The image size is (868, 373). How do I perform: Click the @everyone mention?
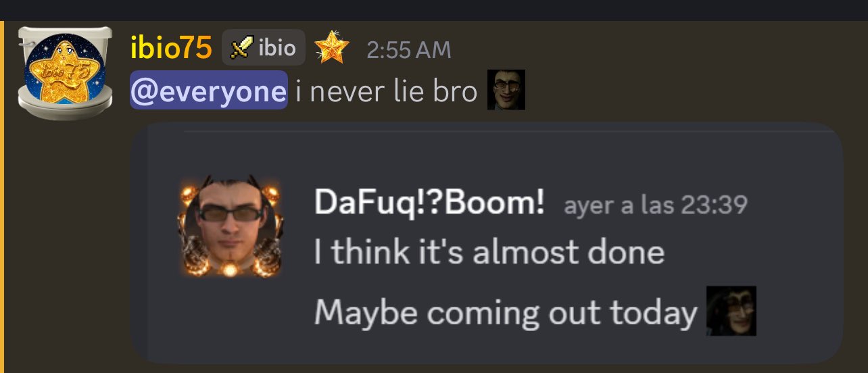tap(208, 91)
